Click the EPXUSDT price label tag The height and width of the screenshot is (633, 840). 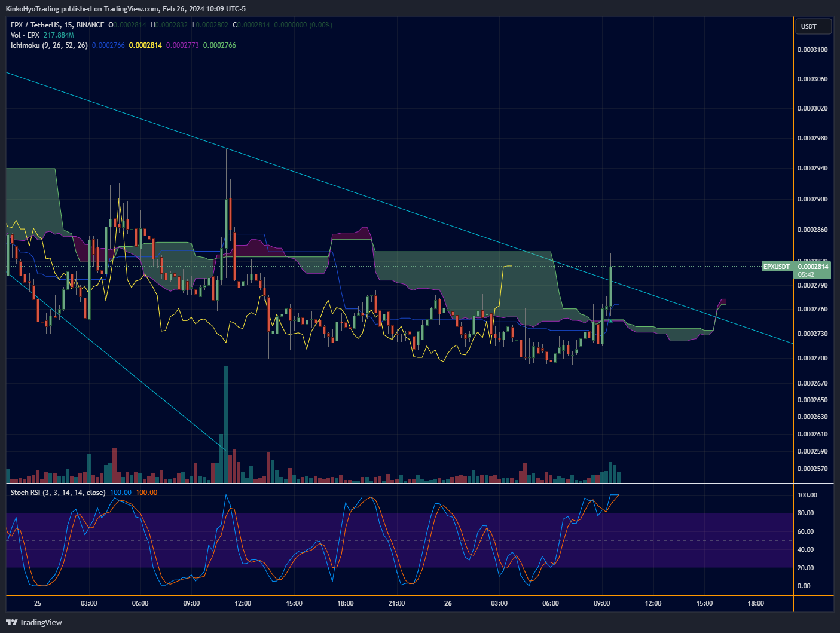777,267
